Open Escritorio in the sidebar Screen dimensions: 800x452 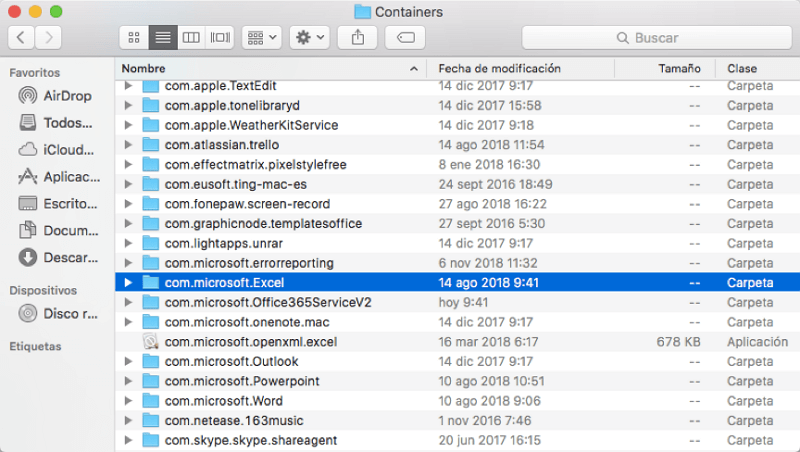[57, 204]
